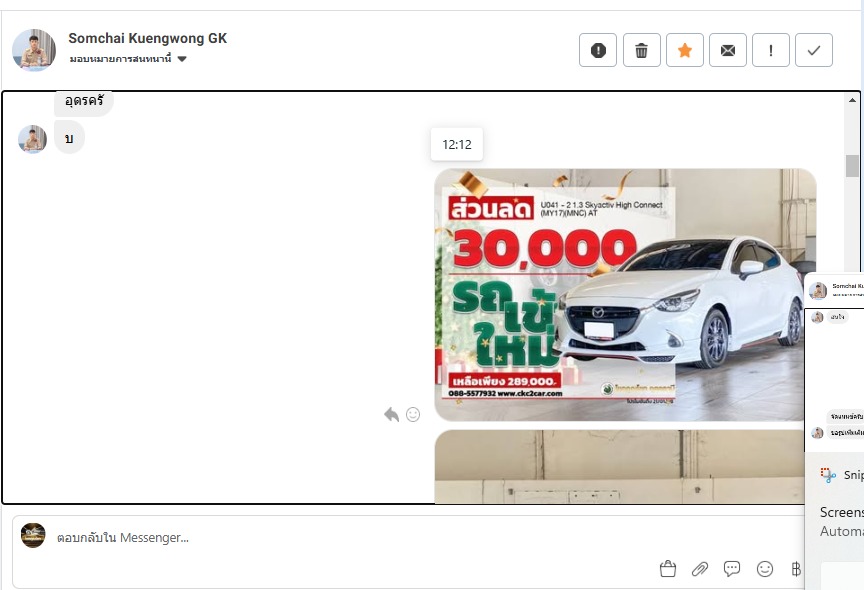Open Somchai Kuengwong GK profile name
This screenshot has width=864, height=590.
coord(147,38)
